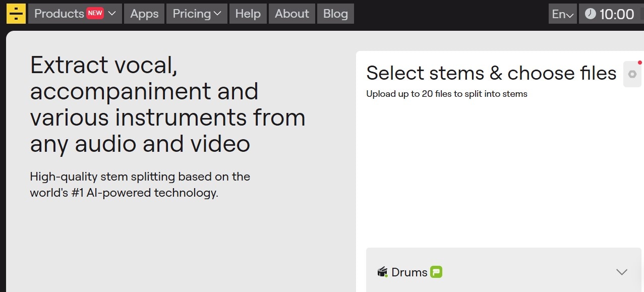Image resolution: width=644 pixels, height=292 pixels.
Task: Click the drum kit icon beside Drums
Action: (382, 272)
